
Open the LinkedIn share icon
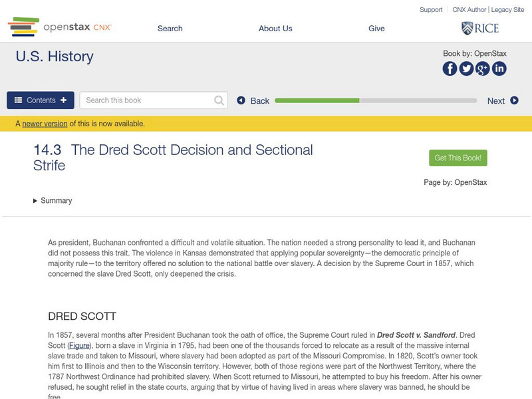[x=499, y=68]
